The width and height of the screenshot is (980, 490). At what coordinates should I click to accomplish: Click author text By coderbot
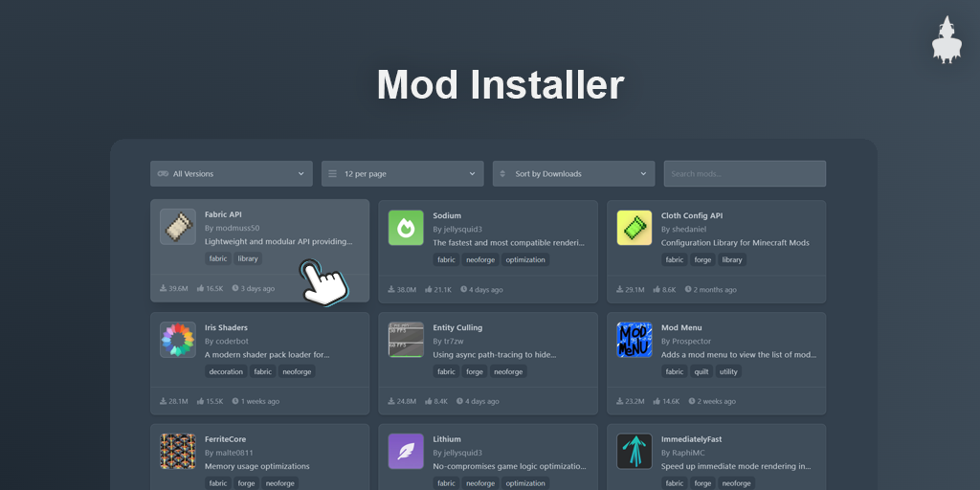(x=226, y=342)
